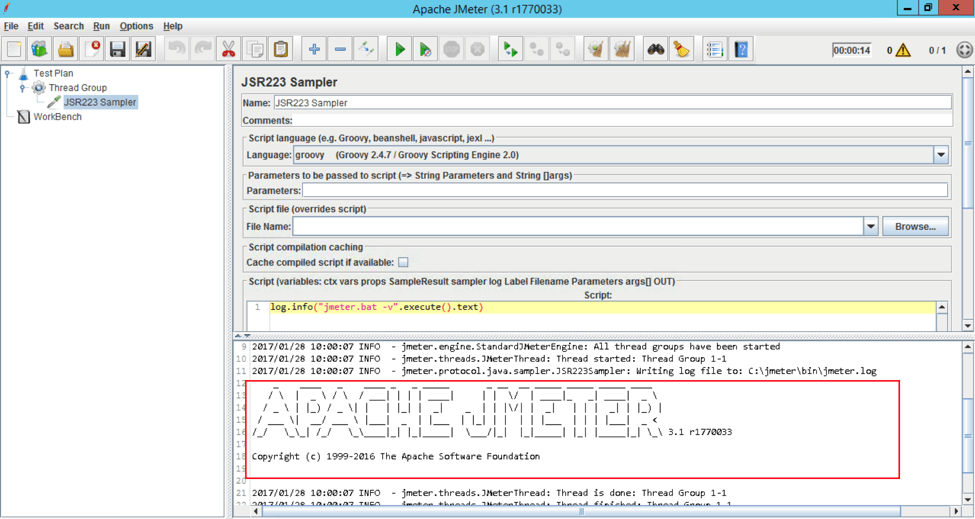The height and width of the screenshot is (519, 975).
Task: Select Test Plan in the tree
Action: tap(53, 73)
